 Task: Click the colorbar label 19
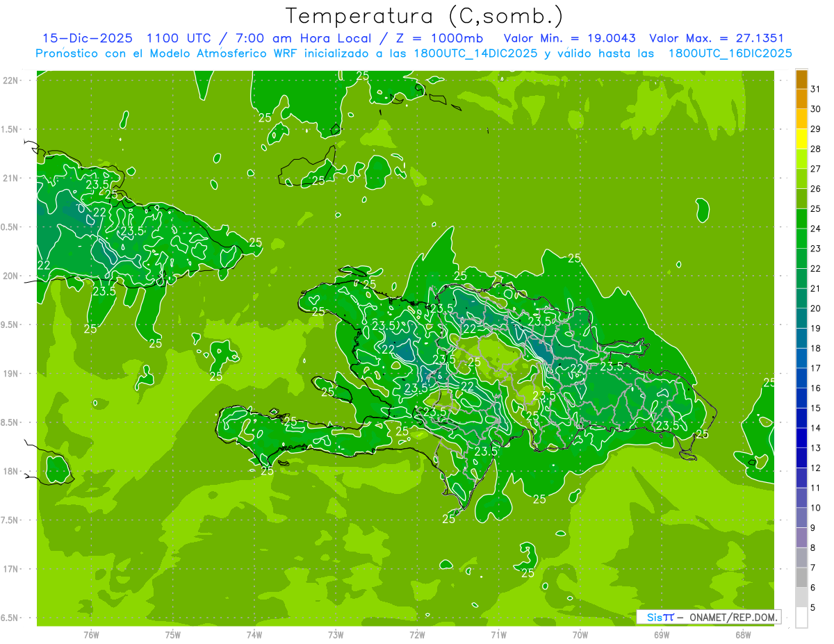pyautogui.click(x=815, y=329)
